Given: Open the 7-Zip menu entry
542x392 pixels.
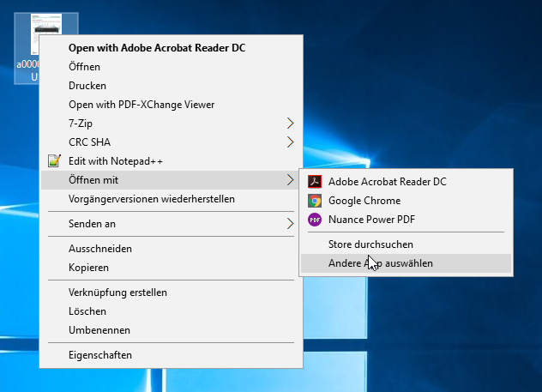Looking at the screenshot, I should click(172, 123).
